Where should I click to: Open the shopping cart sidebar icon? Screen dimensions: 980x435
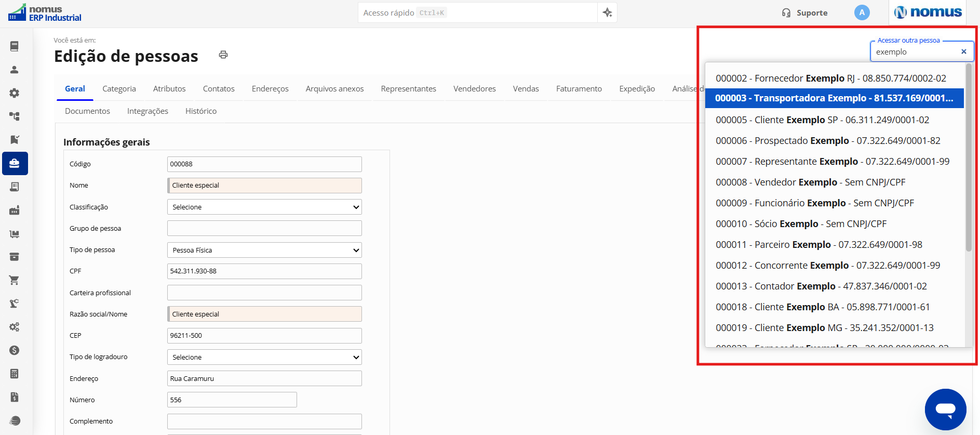(x=15, y=280)
